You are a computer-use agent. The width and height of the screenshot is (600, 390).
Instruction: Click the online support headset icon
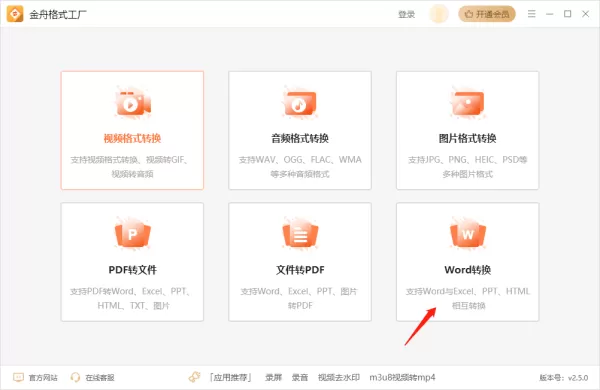point(75,377)
